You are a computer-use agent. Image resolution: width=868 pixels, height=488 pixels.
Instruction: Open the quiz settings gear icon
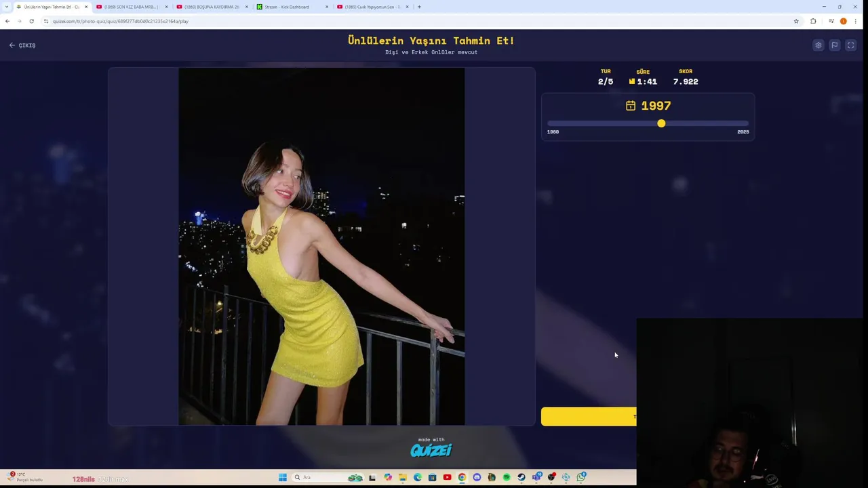coord(818,45)
